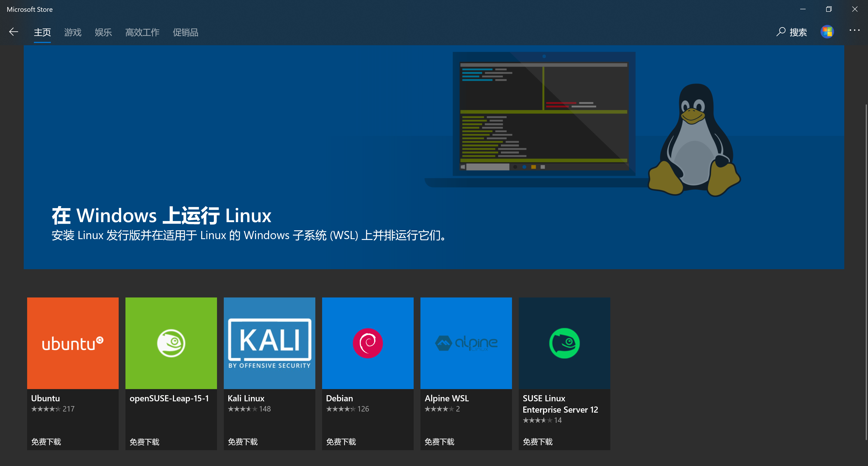Click the Debian star rating 126
Image resolution: width=868 pixels, height=466 pixels.
[x=348, y=409]
